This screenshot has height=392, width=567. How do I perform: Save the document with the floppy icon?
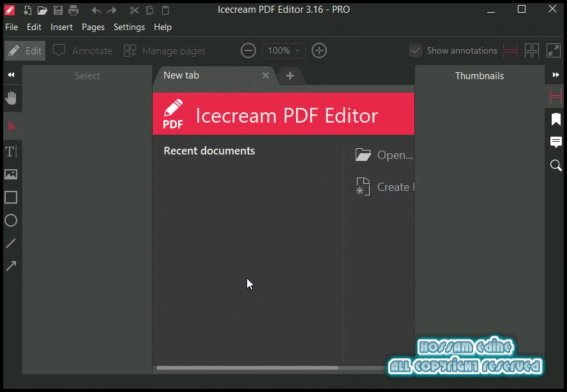(x=58, y=10)
